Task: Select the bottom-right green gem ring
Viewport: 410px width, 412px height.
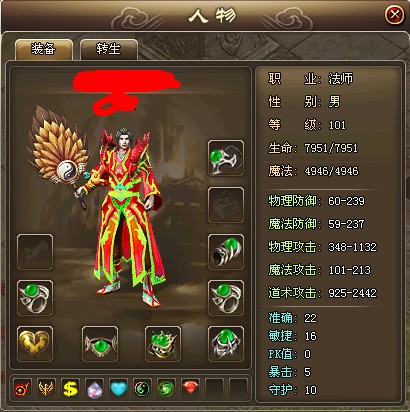Action: point(226,344)
